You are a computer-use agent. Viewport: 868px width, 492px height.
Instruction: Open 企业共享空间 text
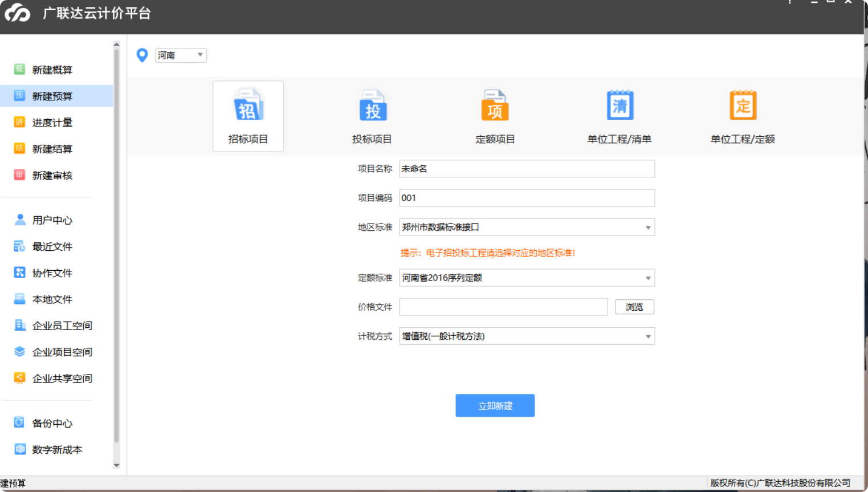62,378
